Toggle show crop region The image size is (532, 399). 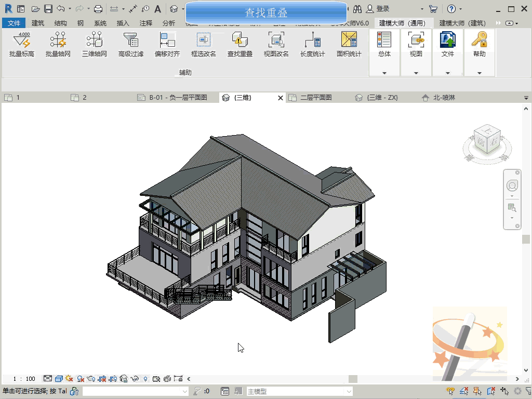pos(113,379)
